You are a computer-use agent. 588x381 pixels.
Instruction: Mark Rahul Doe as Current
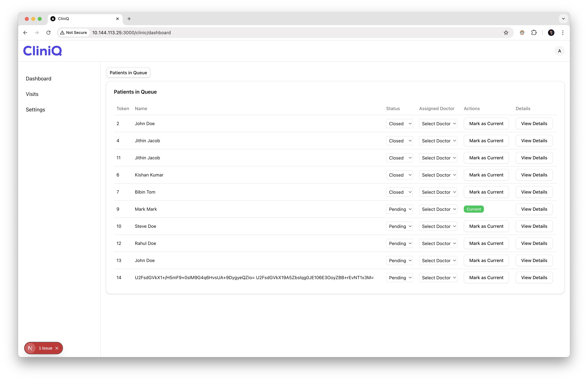coord(486,243)
